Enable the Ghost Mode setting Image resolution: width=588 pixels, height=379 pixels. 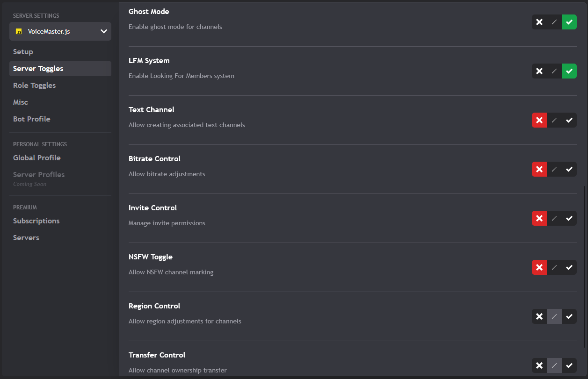click(x=569, y=21)
